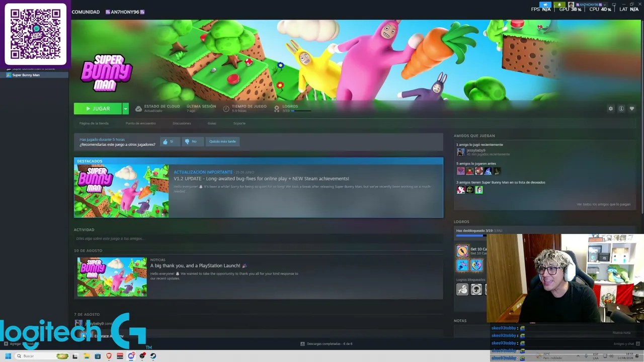Viewport: 644px width, 362px height.
Task: Open Descargas completadas download status
Action: click(326, 344)
